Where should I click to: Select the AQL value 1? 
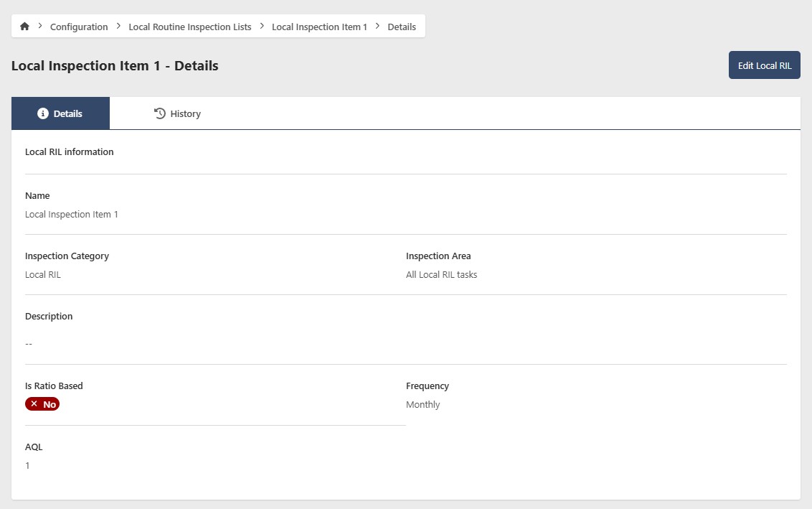tap(27, 465)
